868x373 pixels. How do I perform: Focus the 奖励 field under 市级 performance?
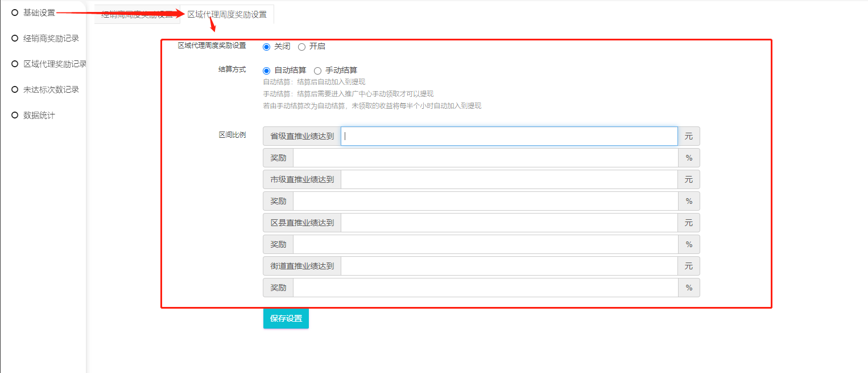tap(485, 201)
